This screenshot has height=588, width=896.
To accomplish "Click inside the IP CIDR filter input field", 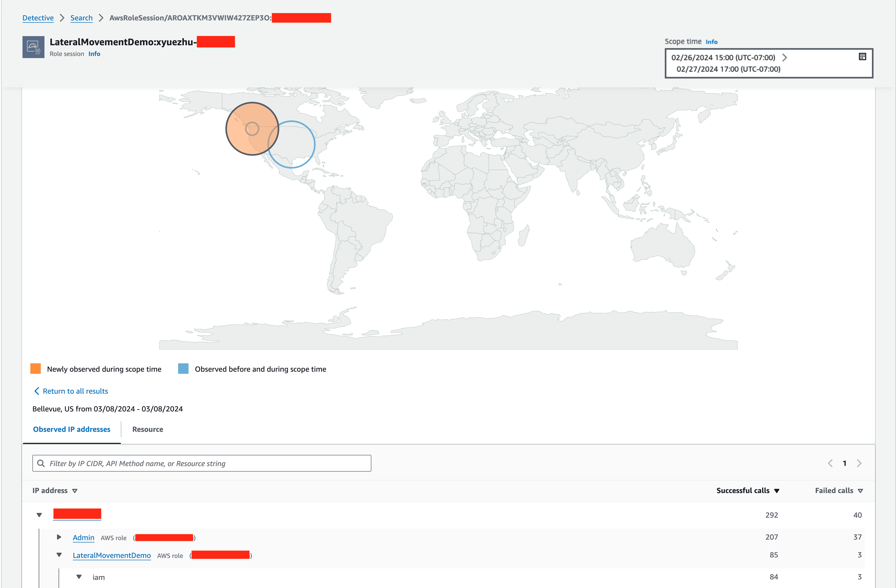I will tap(188, 463).
